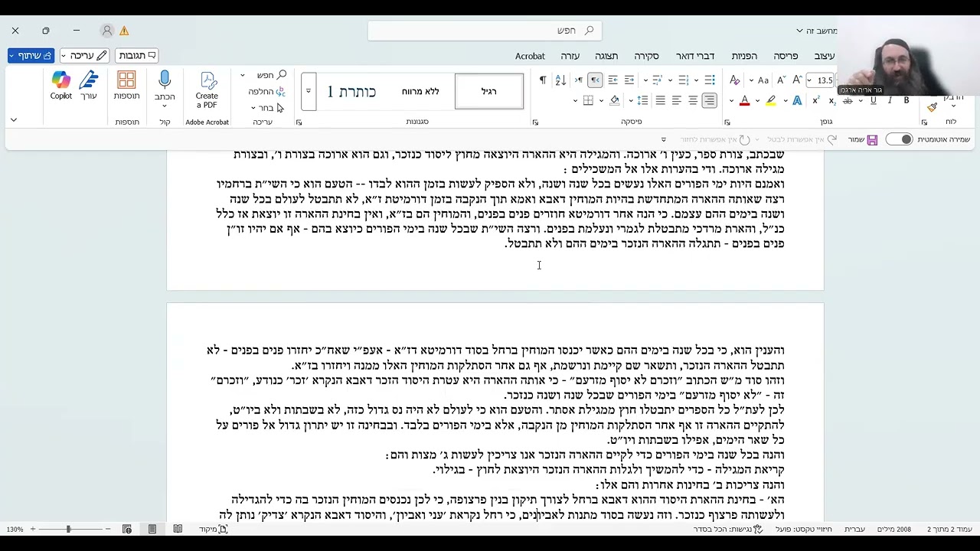Click the Sort A-Z icon

click(x=560, y=80)
